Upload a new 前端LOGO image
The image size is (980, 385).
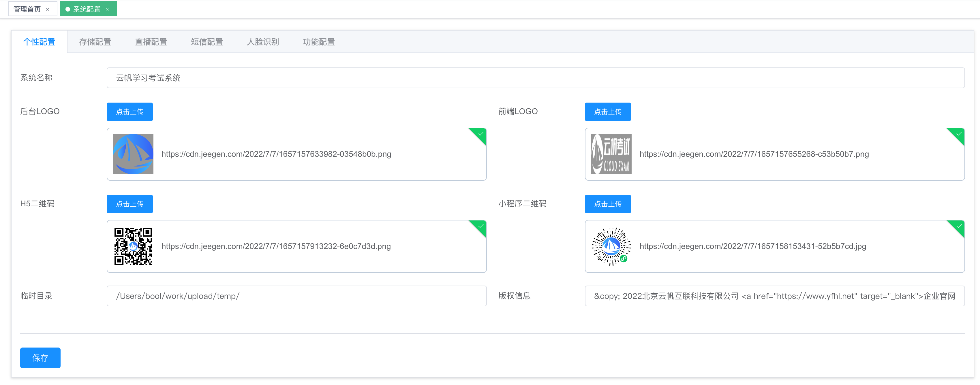[x=608, y=112]
